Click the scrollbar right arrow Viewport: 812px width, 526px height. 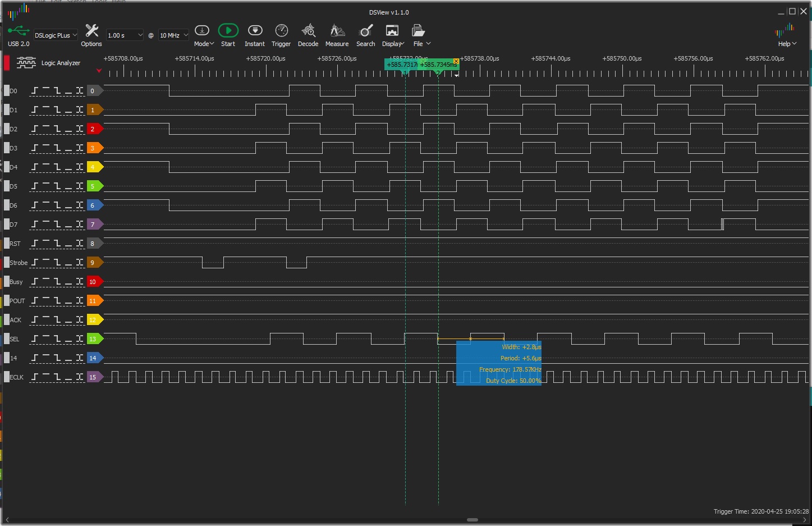click(x=805, y=520)
